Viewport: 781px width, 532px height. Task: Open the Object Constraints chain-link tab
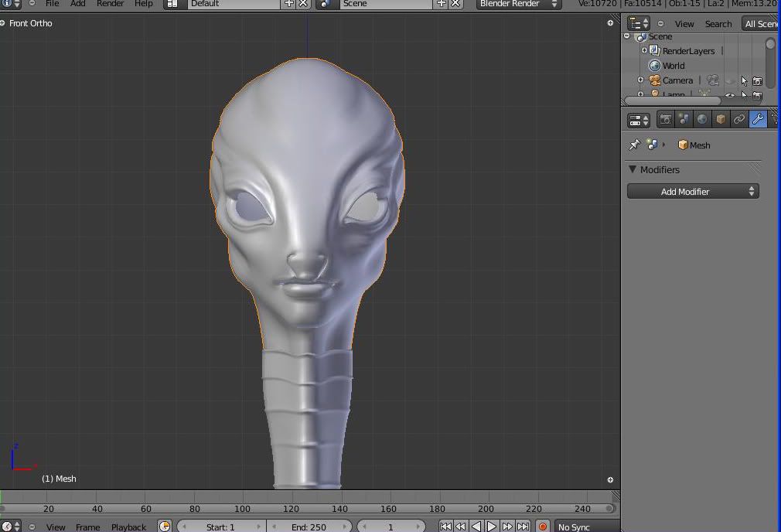(739, 119)
